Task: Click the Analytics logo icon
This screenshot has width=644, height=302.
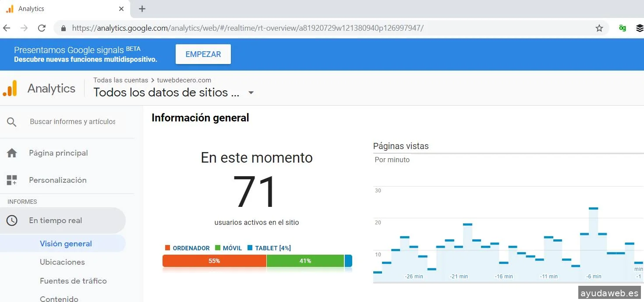Action: click(x=10, y=88)
